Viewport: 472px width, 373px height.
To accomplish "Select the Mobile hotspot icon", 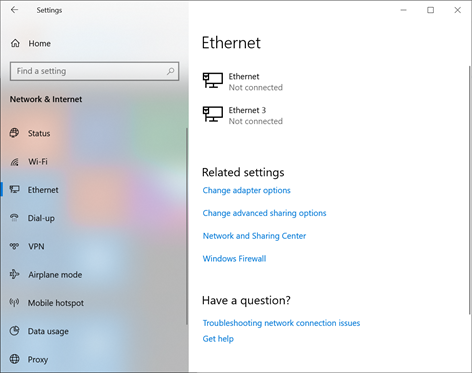I will pos(14,302).
